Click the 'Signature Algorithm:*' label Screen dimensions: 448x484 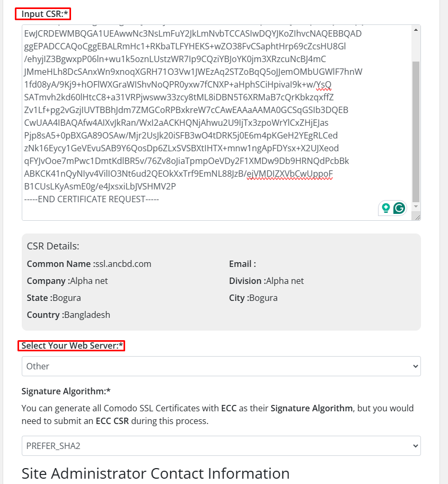click(66, 391)
